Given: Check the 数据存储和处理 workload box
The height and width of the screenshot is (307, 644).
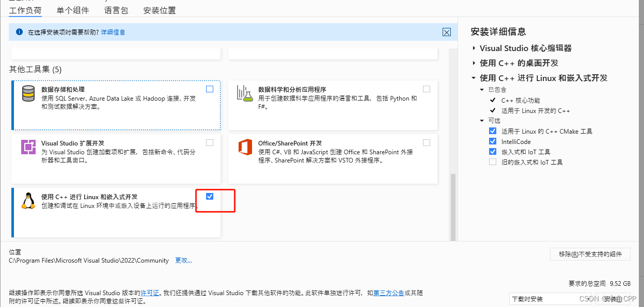Looking at the screenshot, I should pos(210,89).
